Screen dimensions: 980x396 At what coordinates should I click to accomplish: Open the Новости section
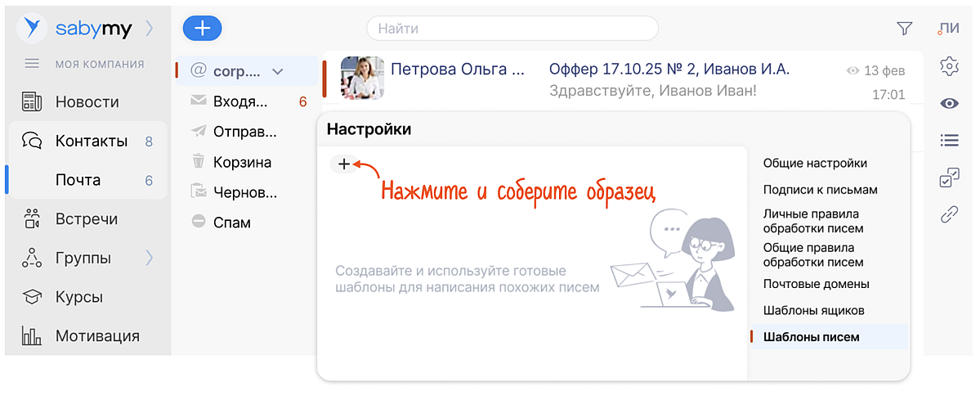pyautogui.click(x=87, y=102)
